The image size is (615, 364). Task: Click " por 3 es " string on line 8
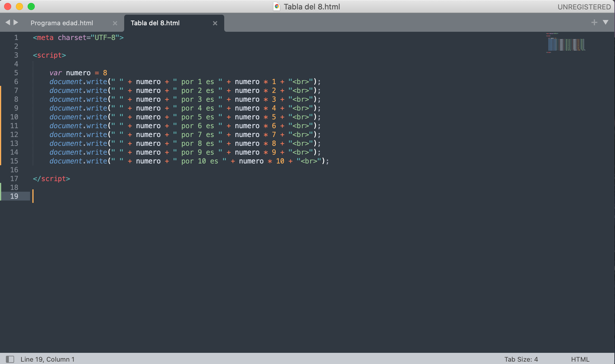[198, 99]
